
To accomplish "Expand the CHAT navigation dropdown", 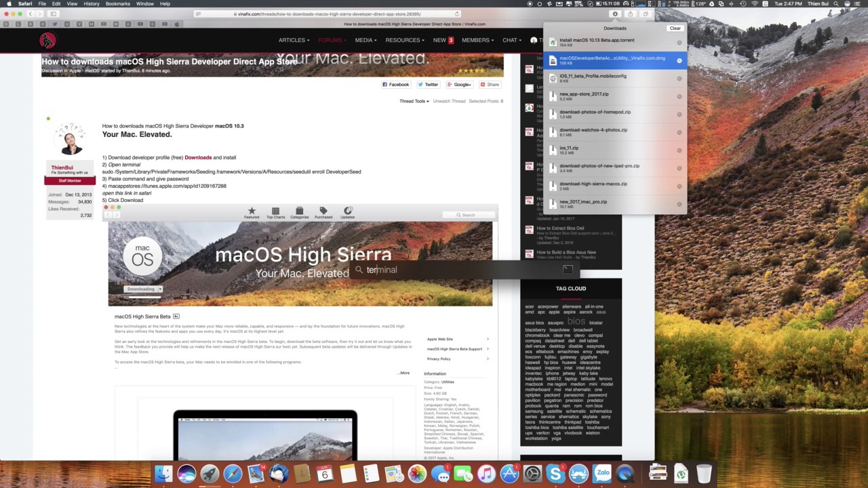I will [512, 40].
